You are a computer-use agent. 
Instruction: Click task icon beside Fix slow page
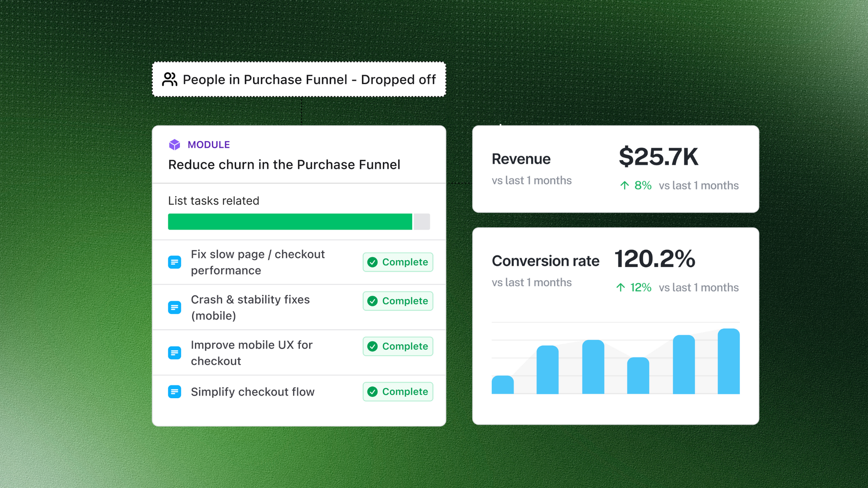click(174, 262)
